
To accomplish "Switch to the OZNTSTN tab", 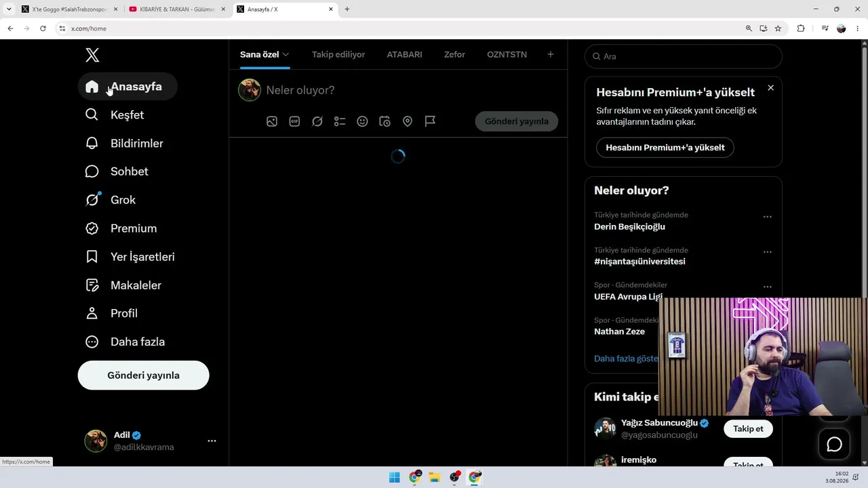I will (507, 54).
